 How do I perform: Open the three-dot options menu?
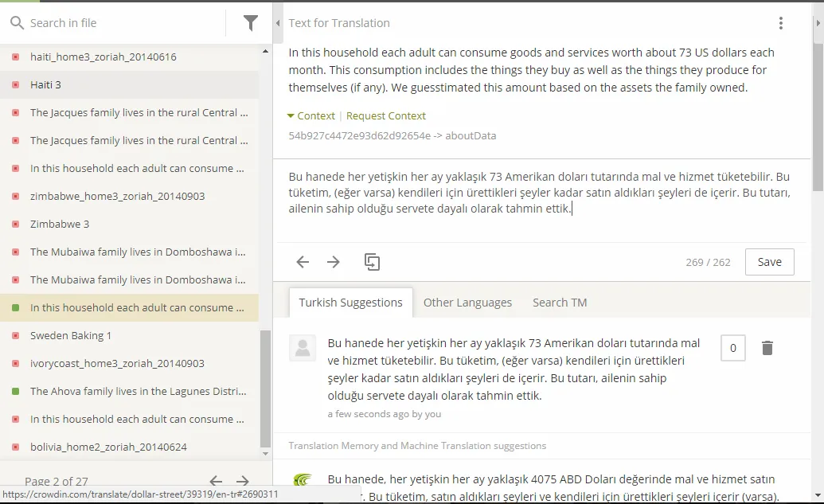coord(781,23)
